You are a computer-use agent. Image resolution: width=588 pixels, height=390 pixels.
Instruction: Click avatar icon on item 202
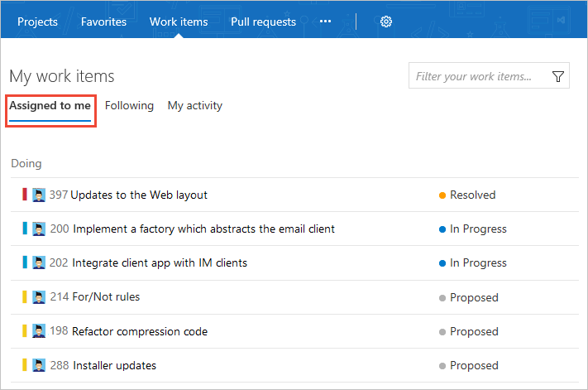[x=39, y=262]
